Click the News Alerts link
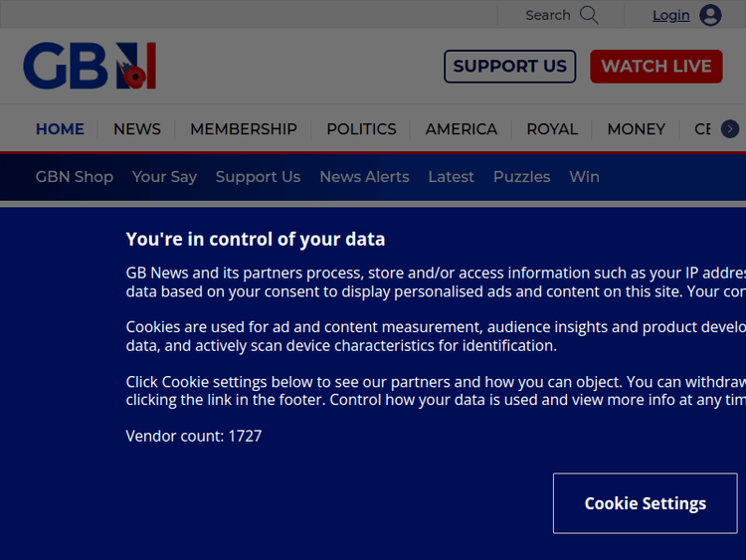 coord(364,176)
